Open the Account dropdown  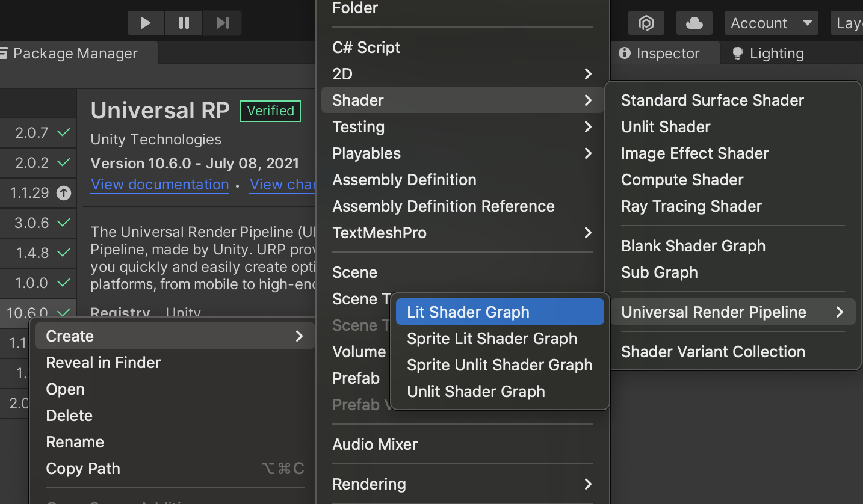click(772, 23)
